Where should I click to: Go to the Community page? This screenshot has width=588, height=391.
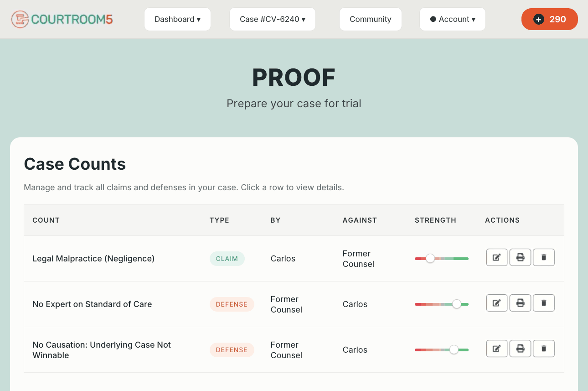tap(371, 19)
